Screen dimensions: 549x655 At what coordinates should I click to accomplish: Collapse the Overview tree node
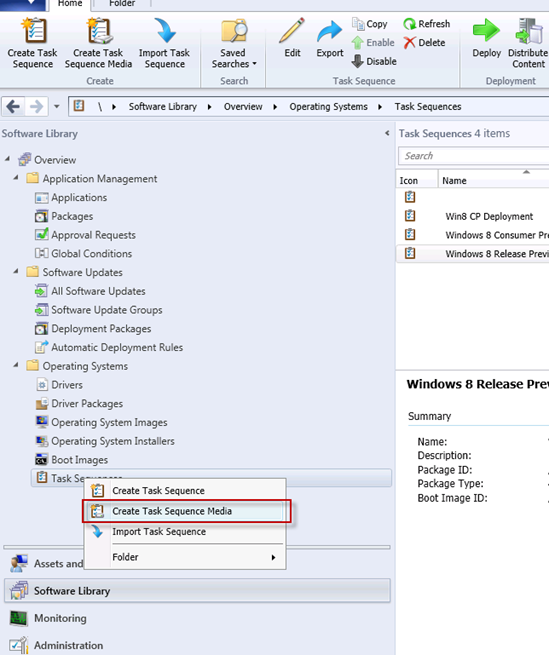8,159
